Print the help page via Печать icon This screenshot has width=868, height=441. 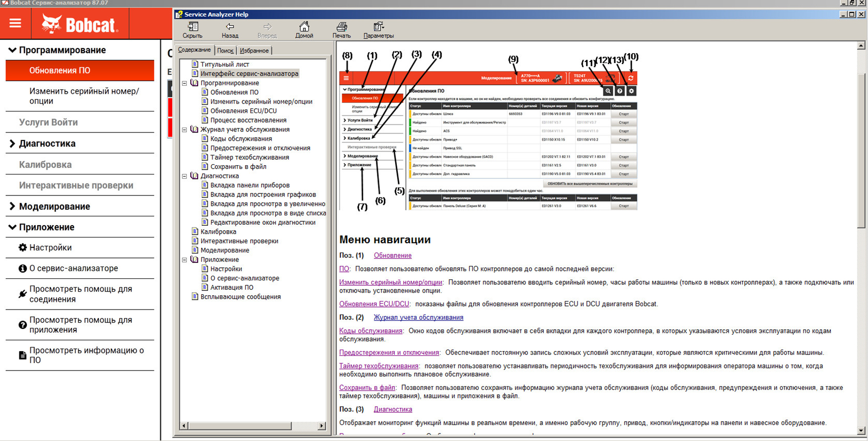[342, 27]
